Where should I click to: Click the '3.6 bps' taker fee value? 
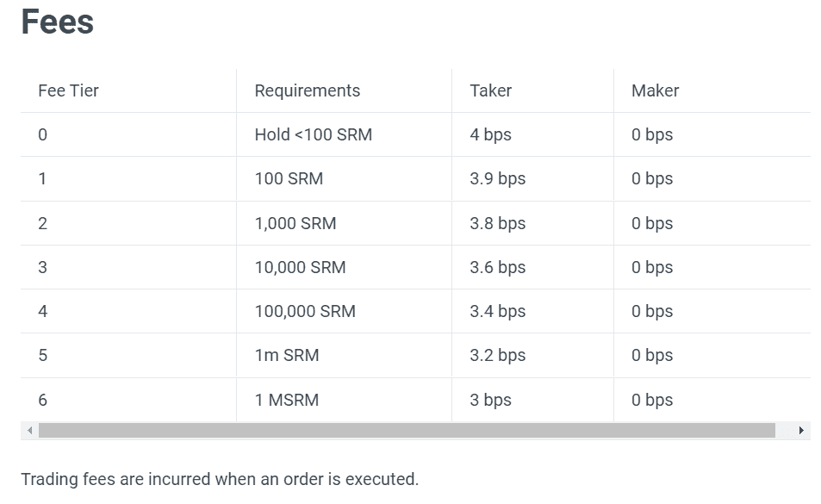[497, 267]
